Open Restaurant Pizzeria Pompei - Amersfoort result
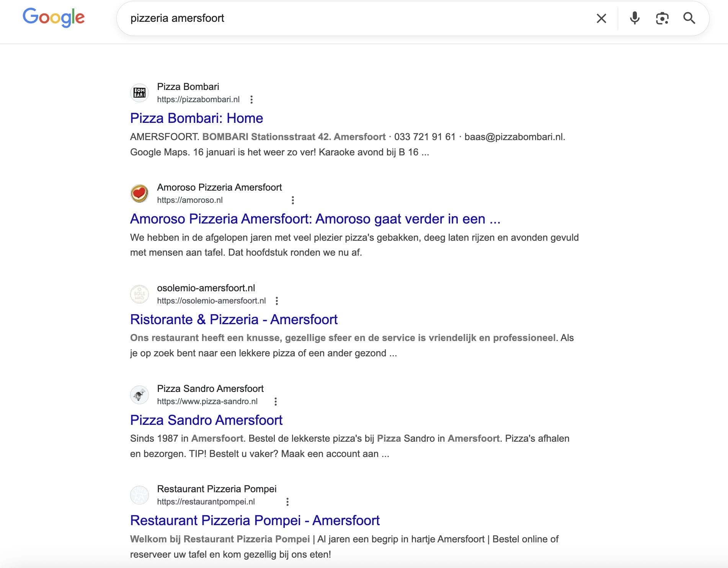 click(x=255, y=521)
